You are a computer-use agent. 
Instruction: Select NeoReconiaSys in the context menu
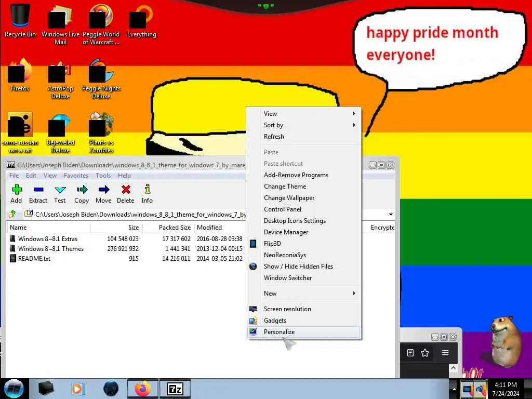click(303, 255)
